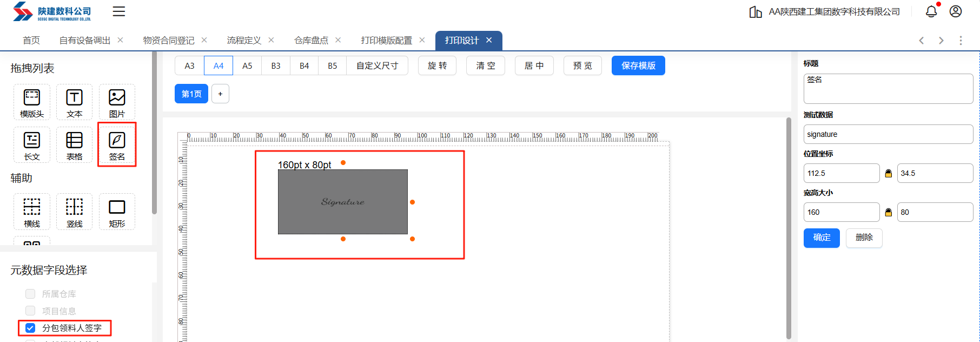Switch to the 打印模版配置 tab
The image size is (980, 342).
(x=386, y=41)
